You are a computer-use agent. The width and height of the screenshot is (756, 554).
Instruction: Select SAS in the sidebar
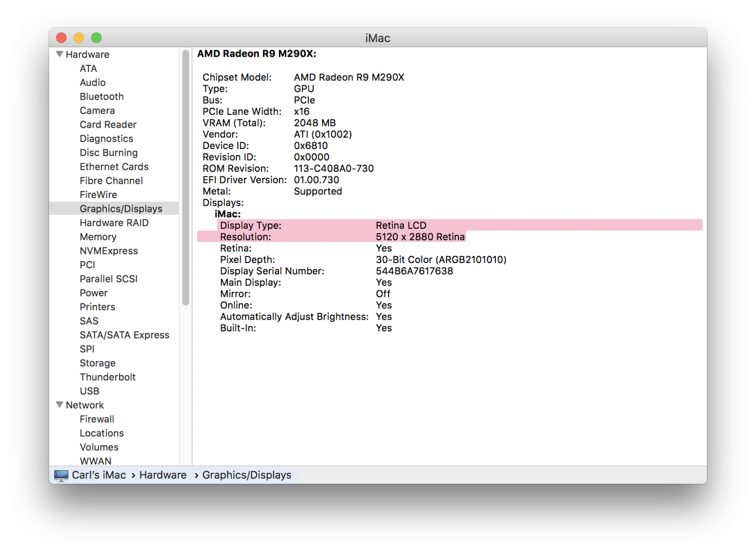pyautogui.click(x=89, y=321)
